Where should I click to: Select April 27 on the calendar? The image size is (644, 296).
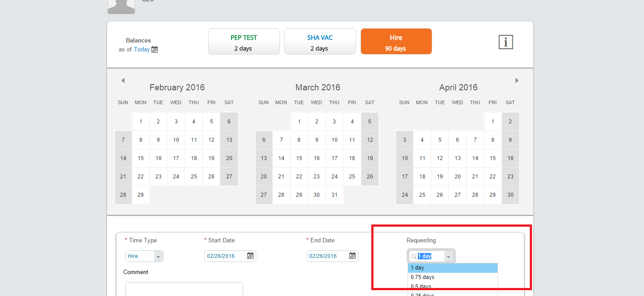(x=457, y=195)
